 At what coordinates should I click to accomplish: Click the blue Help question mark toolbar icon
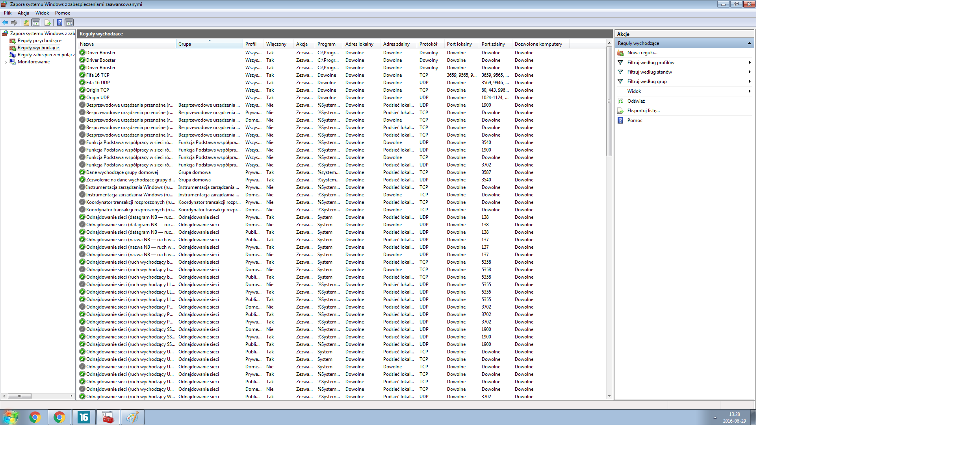pyautogui.click(x=59, y=22)
